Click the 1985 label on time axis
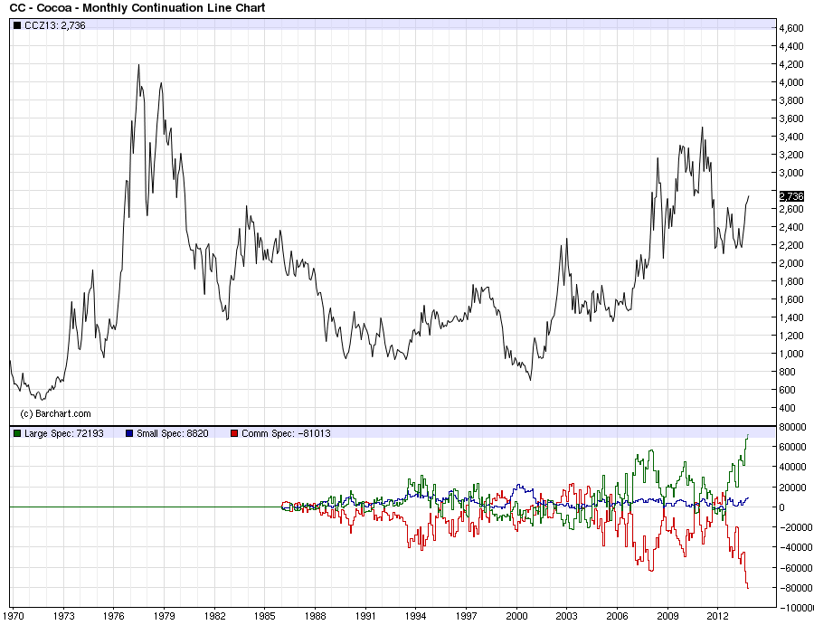Image resolution: width=814 pixels, height=644 pixels. tap(264, 616)
